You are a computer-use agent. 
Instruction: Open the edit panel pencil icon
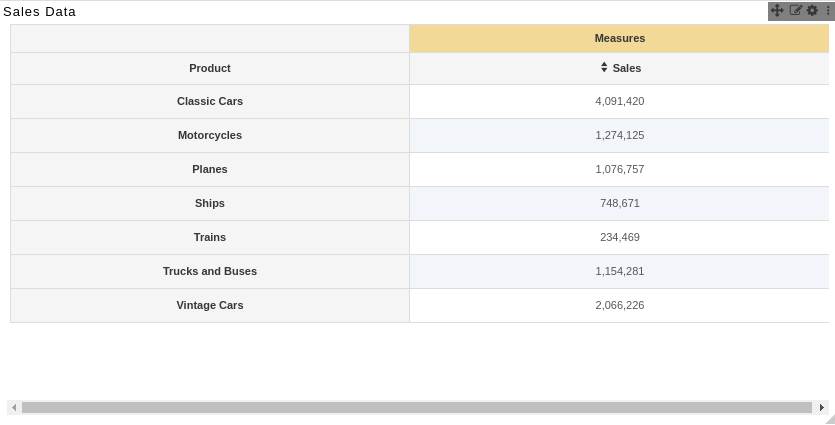pos(795,10)
